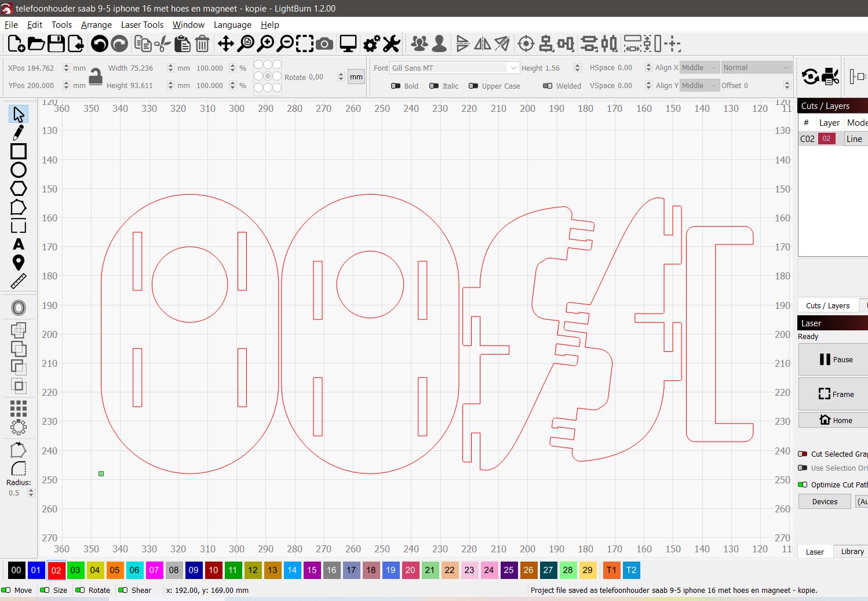The height and width of the screenshot is (601, 868).
Task: Click the Pause button
Action: click(833, 359)
